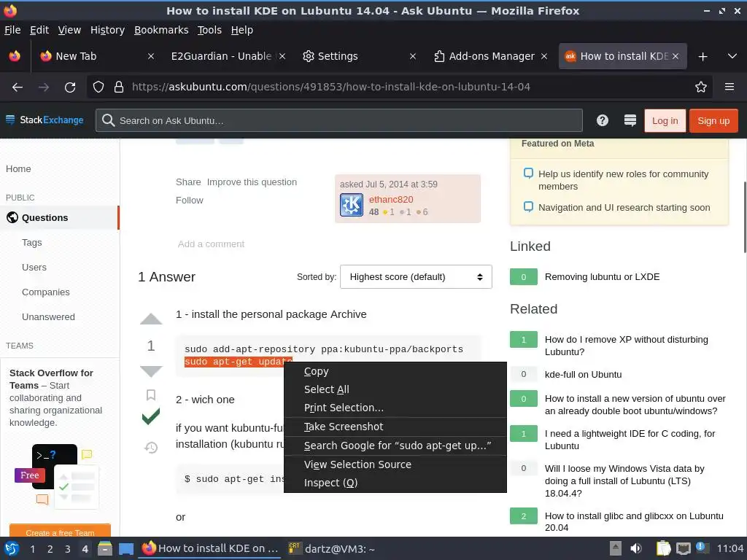Click the browser back arrow
This screenshot has height=560, width=747.
point(18,87)
